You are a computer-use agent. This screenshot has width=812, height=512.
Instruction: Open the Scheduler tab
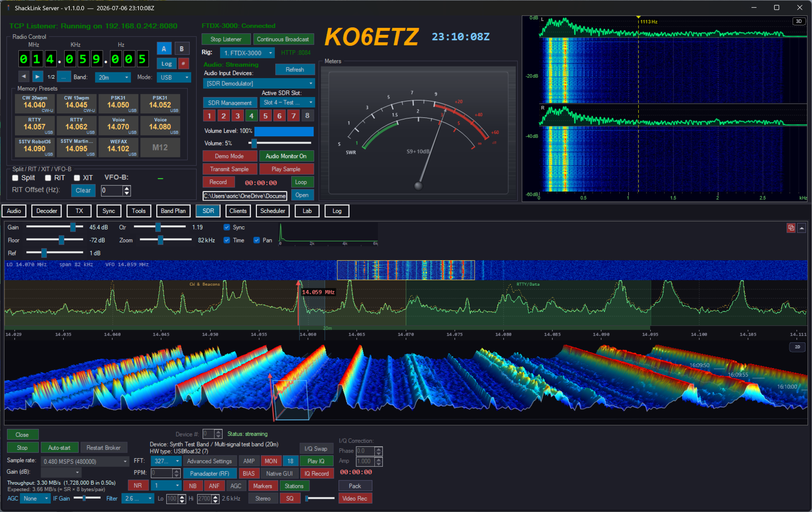pyautogui.click(x=272, y=211)
